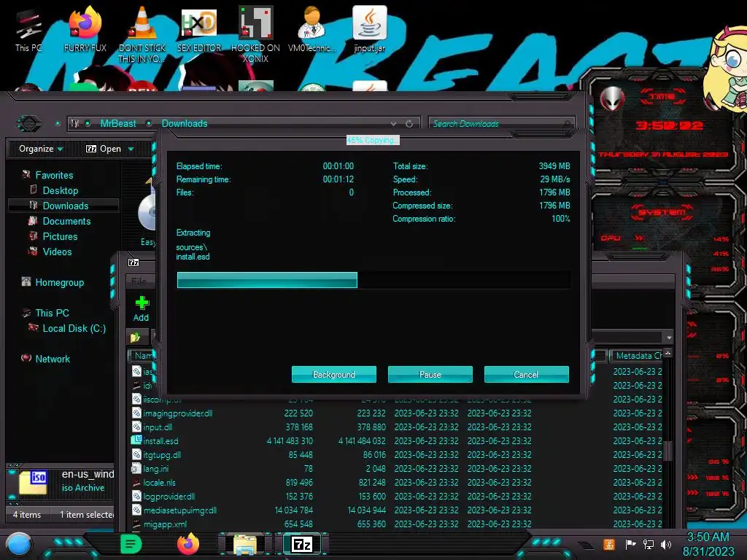Launch HOOKED ON XONIX desktop shortcut
Viewport: 747px width, 560px height.
tap(255, 34)
